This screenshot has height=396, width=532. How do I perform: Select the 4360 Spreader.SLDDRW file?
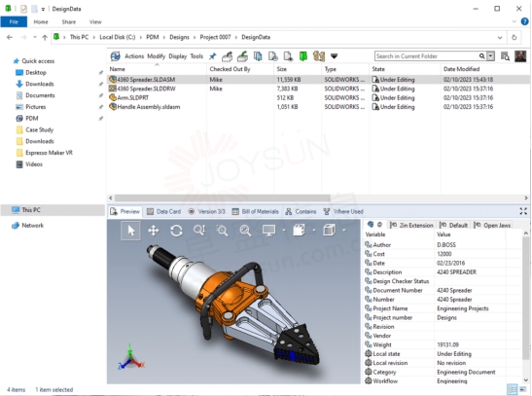pos(146,89)
